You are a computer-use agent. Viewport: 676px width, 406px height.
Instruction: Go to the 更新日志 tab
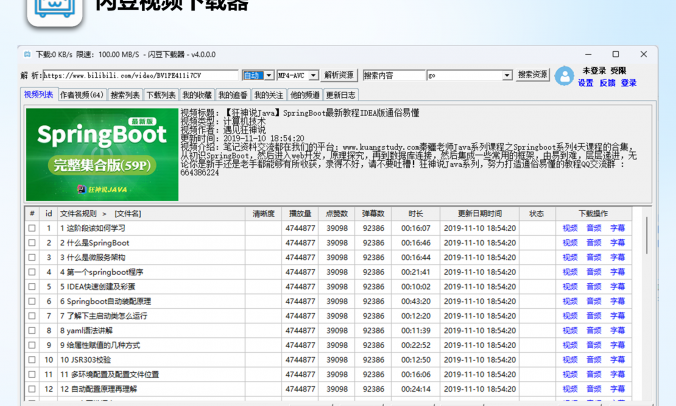[x=341, y=95]
